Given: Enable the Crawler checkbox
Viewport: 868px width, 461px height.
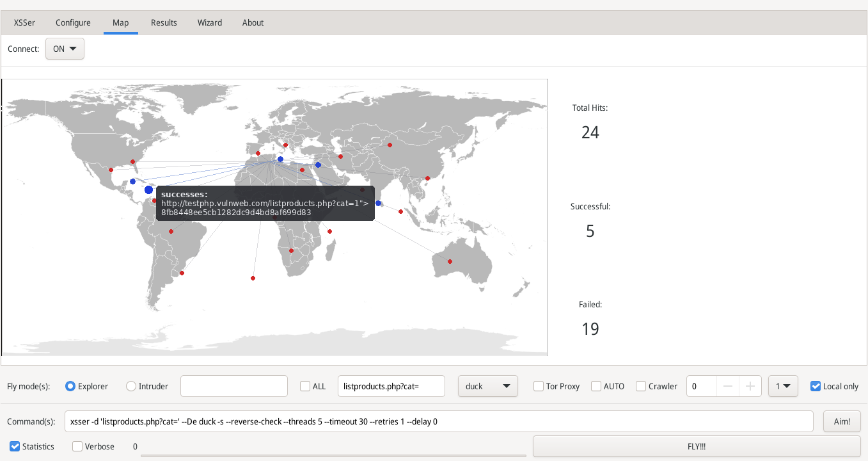Looking at the screenshot, I should 656,386.
